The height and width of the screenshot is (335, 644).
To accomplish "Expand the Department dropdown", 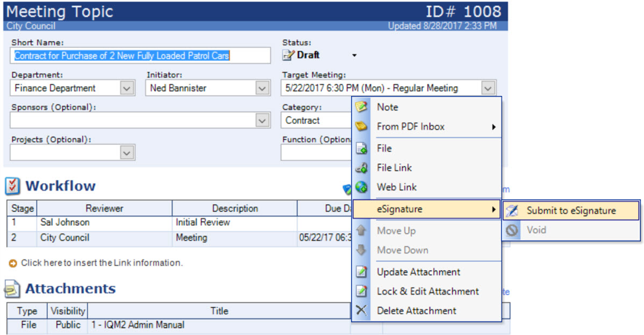I will pos(126,88).
